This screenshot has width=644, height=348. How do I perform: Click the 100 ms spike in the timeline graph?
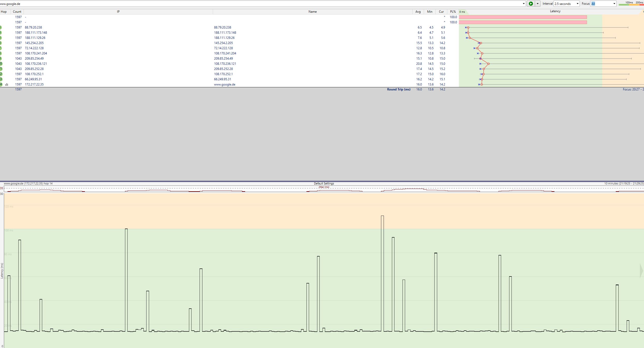(x=126, y=280)
